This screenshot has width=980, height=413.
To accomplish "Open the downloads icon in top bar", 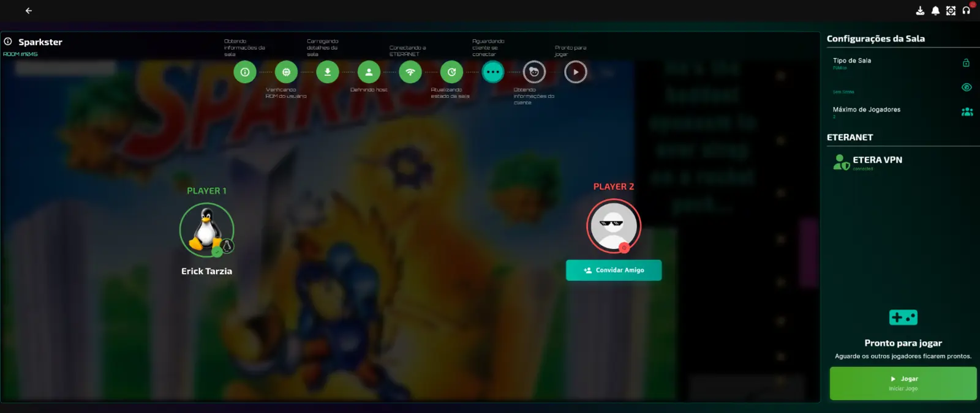I will [x=920, y=10].
